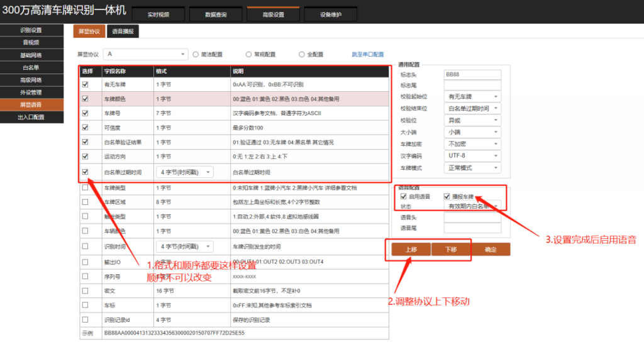Switch to the 语音播报 sub-tab
Viewport: 644px width, 354px height.
point(122,31)
